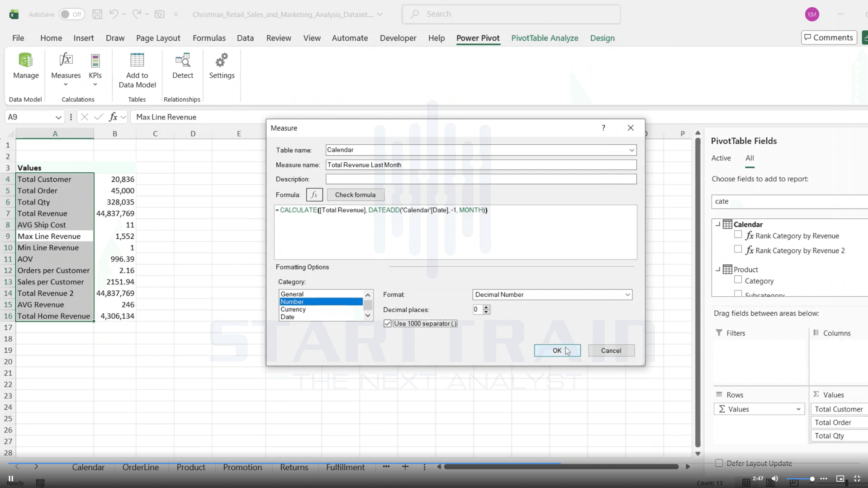Collapse the Product table tree node
This screenshot has width=868, height=488.
(718, 269)
